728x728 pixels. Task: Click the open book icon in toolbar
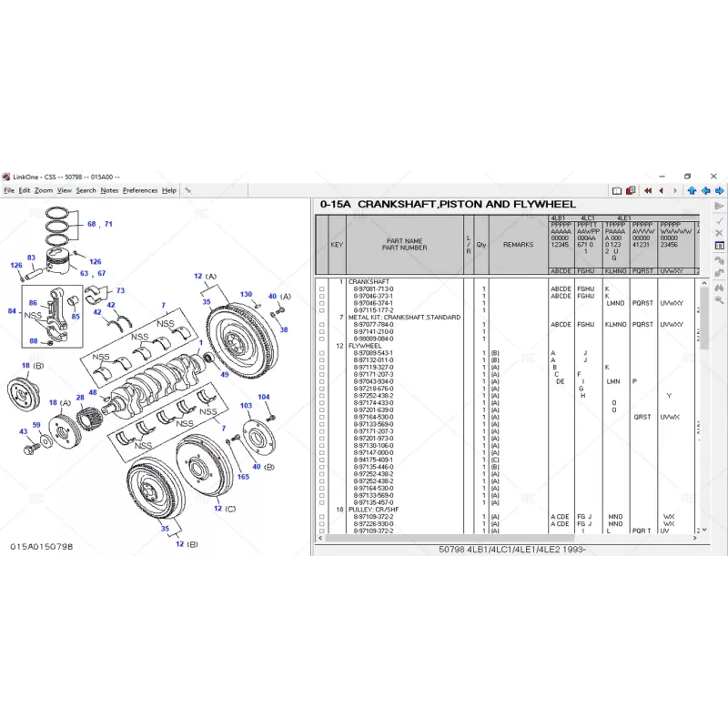click(616, 190)
